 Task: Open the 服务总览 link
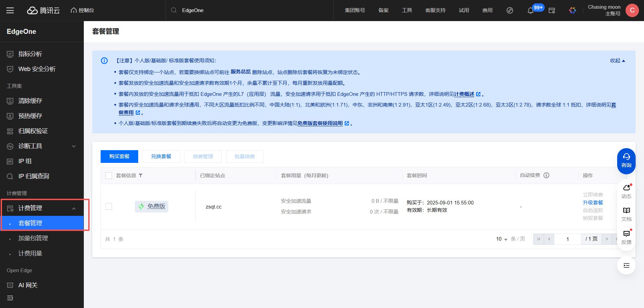240,72
